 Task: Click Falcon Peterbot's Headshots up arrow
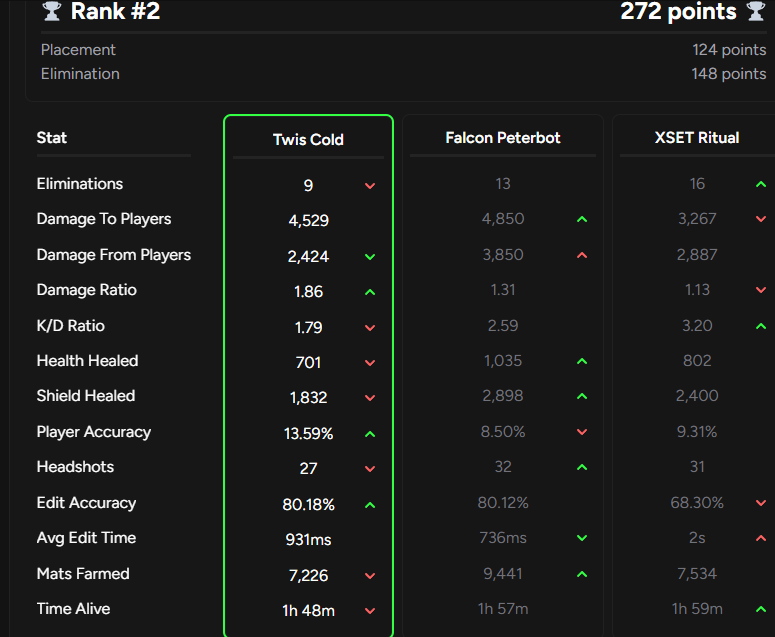582,467
